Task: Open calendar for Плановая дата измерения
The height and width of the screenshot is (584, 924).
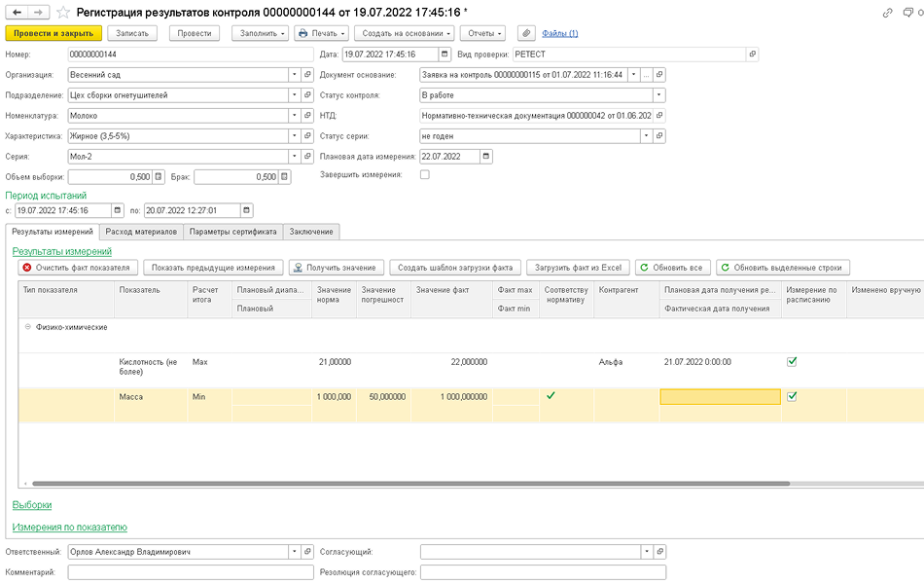Action: [485, 157]
